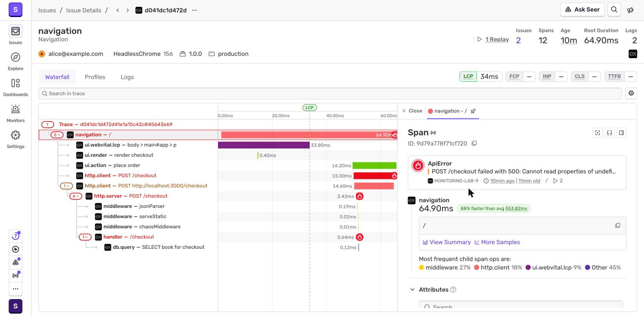Open Dashboards in the sidebar

coord(15,83)
